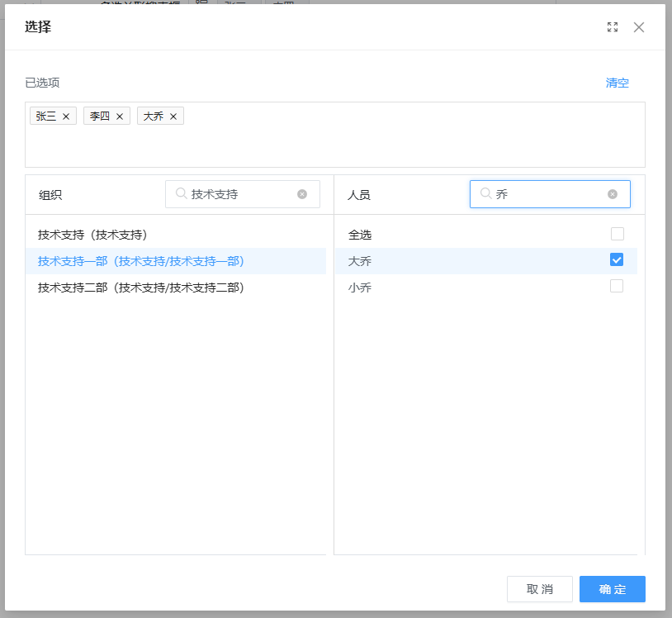Remove the 张三 tag
Image resolution: width=672 pixels, height=618 pixels.
pos(66,116)
